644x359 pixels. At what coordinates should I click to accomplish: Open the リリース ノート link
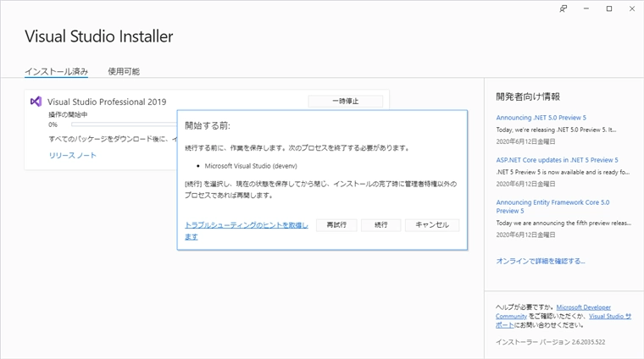click(x=73, y=156)
